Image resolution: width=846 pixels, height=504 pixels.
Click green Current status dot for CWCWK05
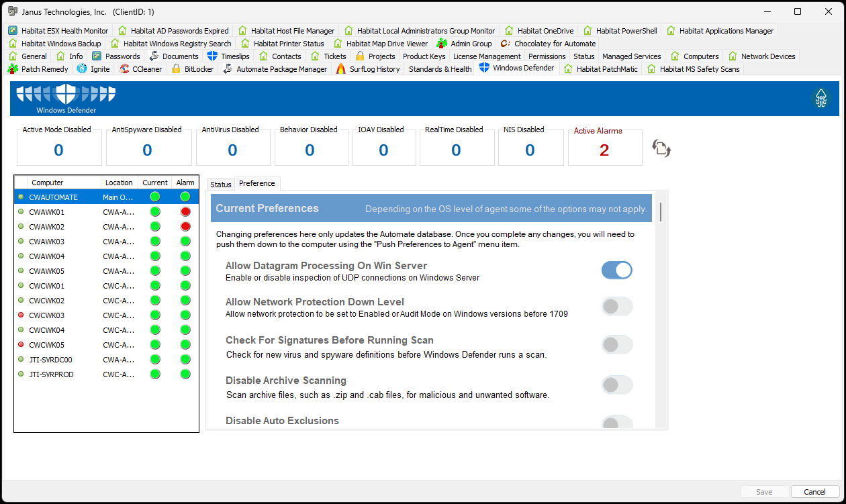(x=155, y=345)
